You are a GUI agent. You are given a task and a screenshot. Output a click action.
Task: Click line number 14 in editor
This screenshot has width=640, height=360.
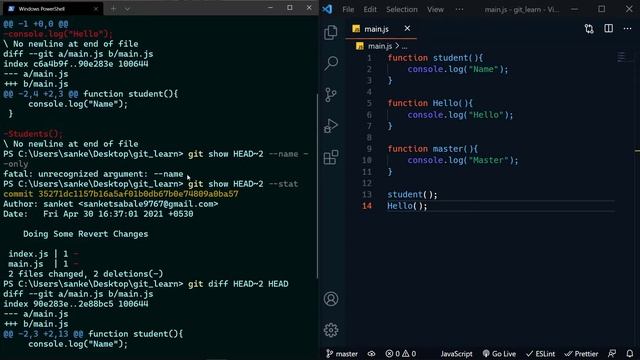(x=367, y=206)
